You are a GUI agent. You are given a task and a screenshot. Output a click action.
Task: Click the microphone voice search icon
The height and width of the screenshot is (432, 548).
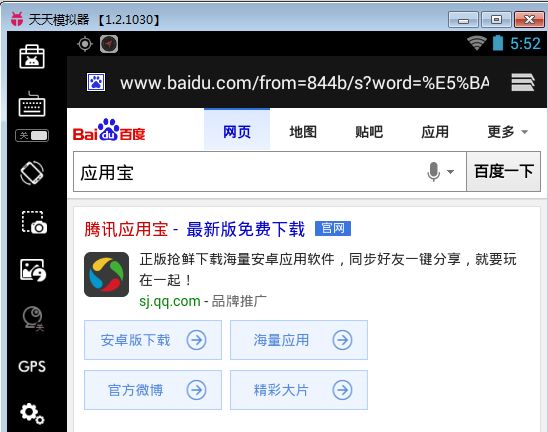click(x=434, y=172)
